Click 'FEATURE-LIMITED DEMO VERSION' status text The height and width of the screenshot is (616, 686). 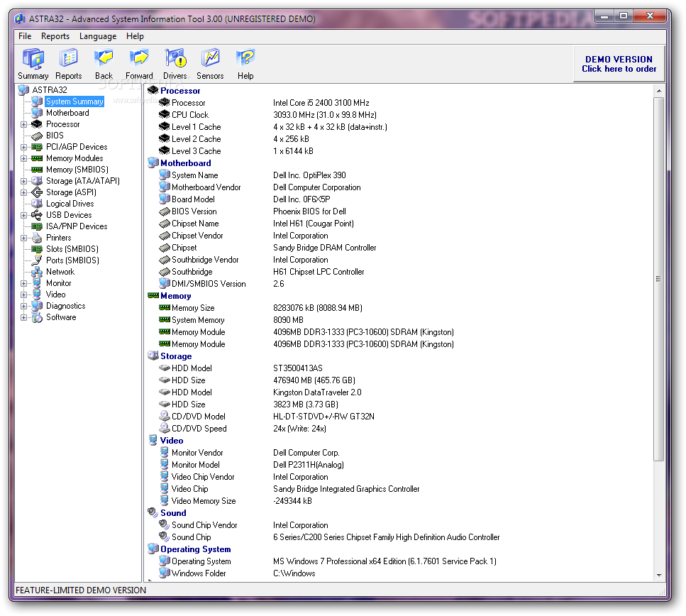pyautogui.click(x=81, y=590)
